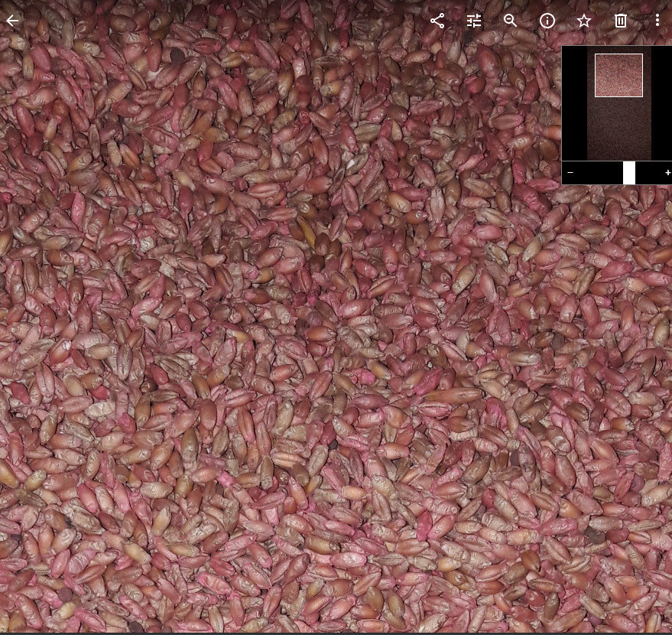The width and height of the screenshot is (672, 635).
Task: Go back using the left arrow
Action: coord(12,21)
